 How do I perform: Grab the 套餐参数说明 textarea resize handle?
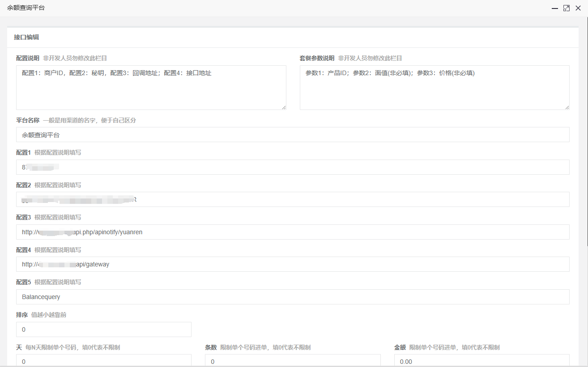(x=567, y=107)
